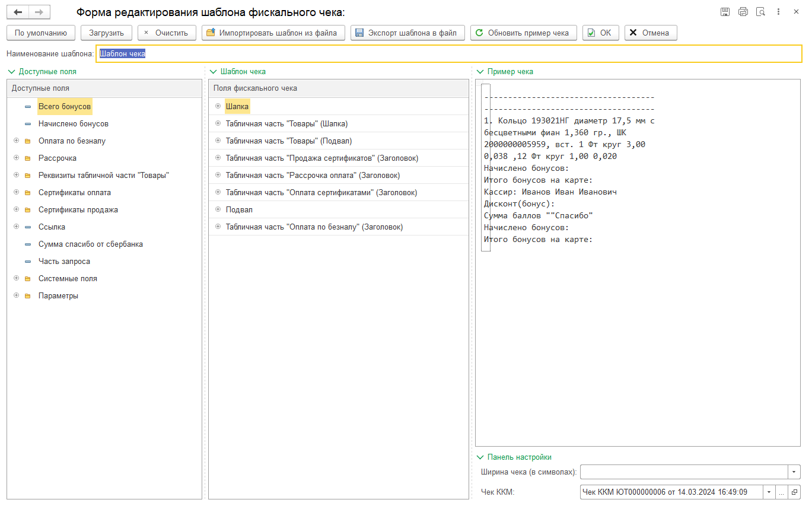Click inside the receipt example text area
This screenshot has width=812, height=506.
tap(638, 263)
